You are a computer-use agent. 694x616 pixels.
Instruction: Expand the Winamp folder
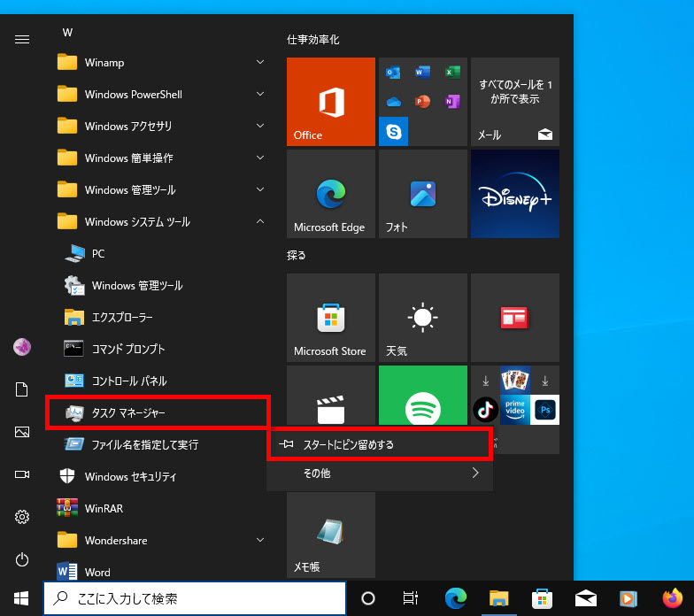click(x=159, y=62)
